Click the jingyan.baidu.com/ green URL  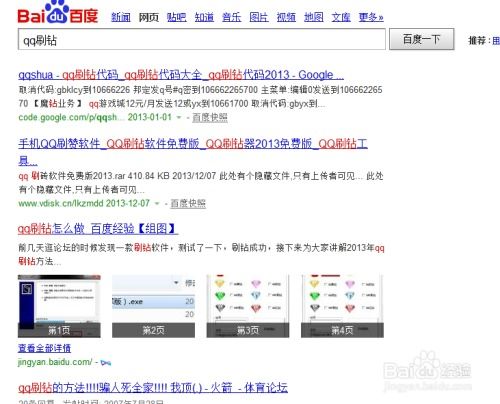click(55, 362)
